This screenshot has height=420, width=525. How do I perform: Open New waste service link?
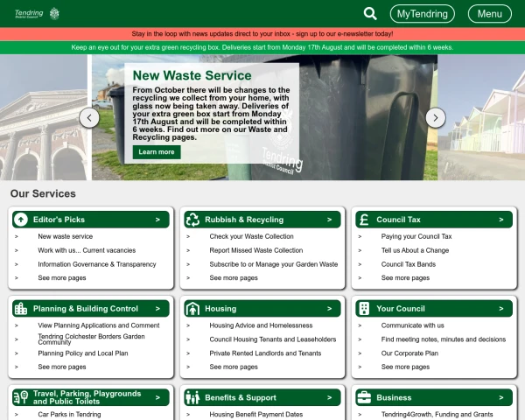(66, 236)
